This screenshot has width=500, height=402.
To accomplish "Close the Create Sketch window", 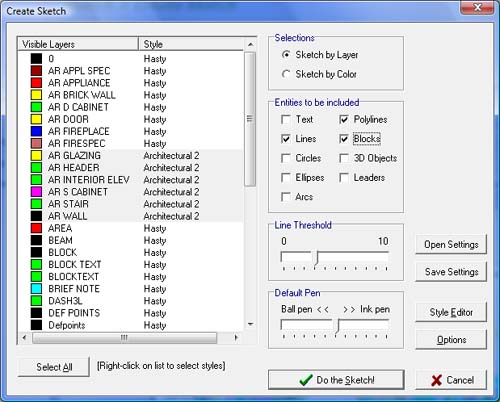I will [x=477, y=7].
